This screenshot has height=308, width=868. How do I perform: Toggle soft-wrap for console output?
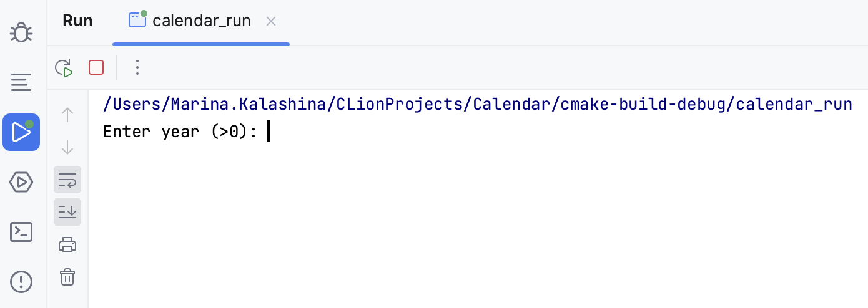click(67, 180)
